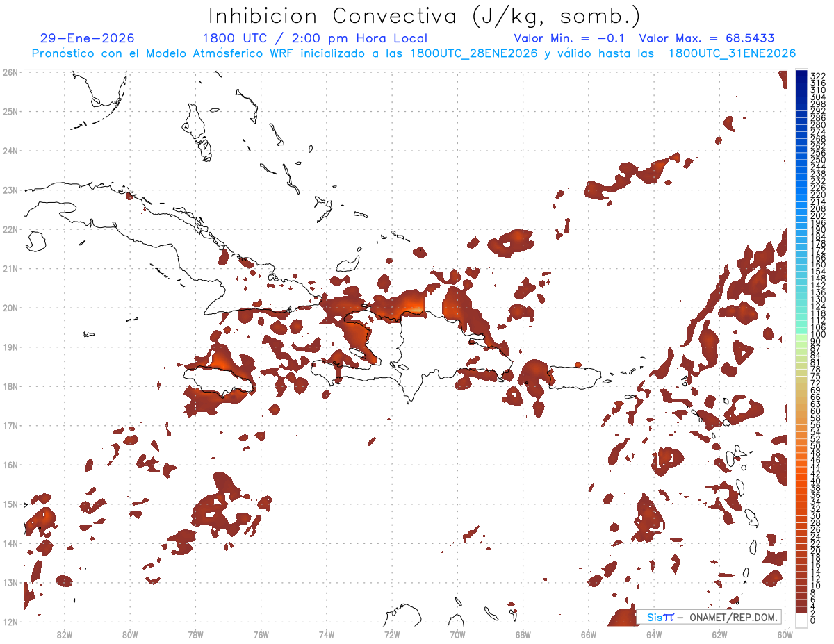Click the 74W longitude label
The width and height of the screenshot is (834, 644).
tap(327, 634)
